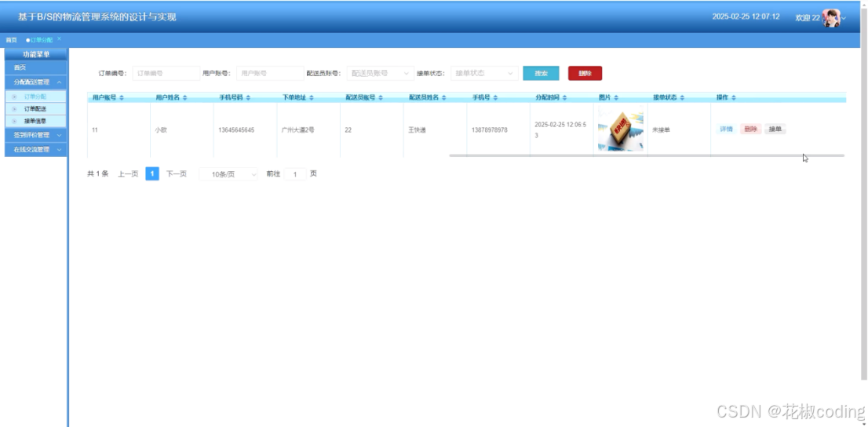Click the 未接单 status cell
Image resolution: width=868 pixels, height=427 pixels.
tap(661, 130)
